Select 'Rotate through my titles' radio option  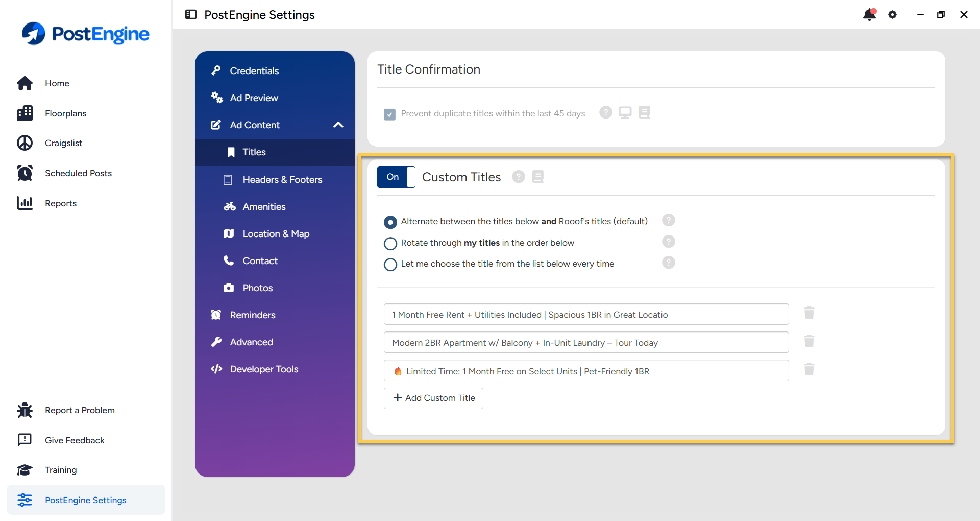[x=390, y=244]
